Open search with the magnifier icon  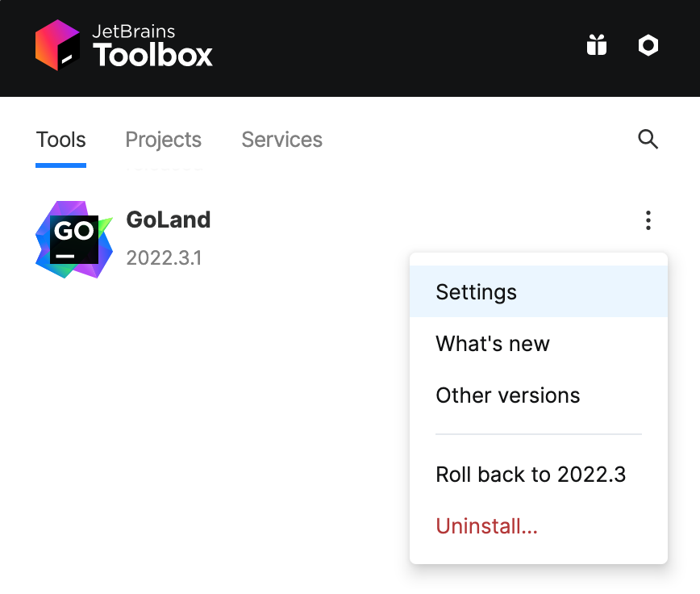tap(648, 140)
